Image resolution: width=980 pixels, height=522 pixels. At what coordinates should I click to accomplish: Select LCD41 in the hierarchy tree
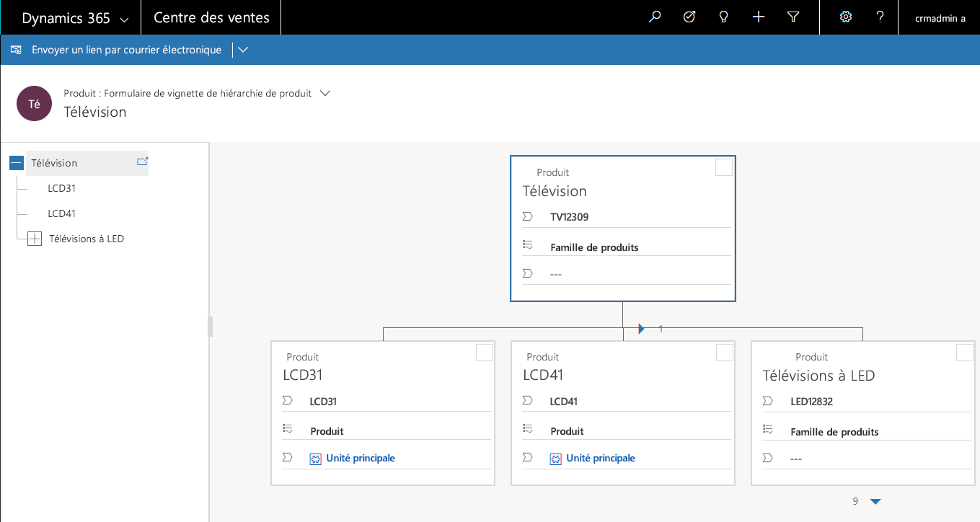click(x=62, y=213)
